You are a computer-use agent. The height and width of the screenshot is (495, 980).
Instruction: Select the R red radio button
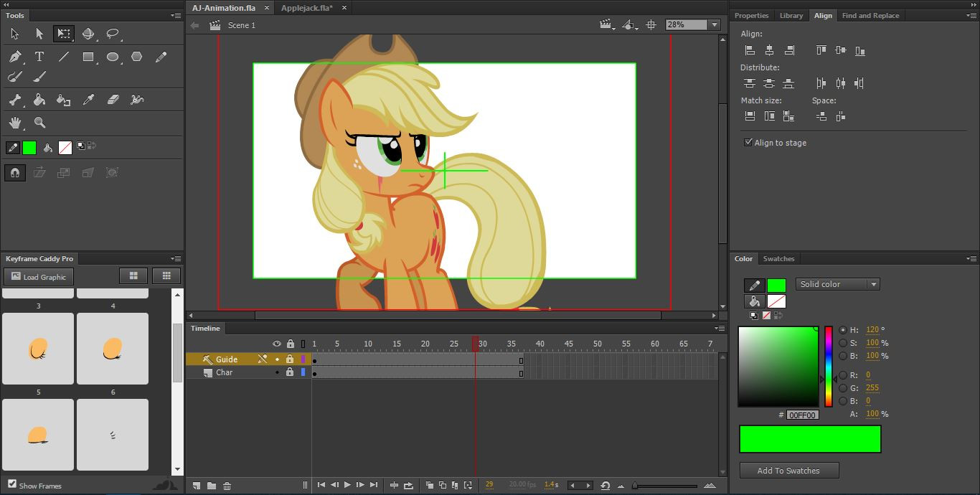(x=843, y=375)
